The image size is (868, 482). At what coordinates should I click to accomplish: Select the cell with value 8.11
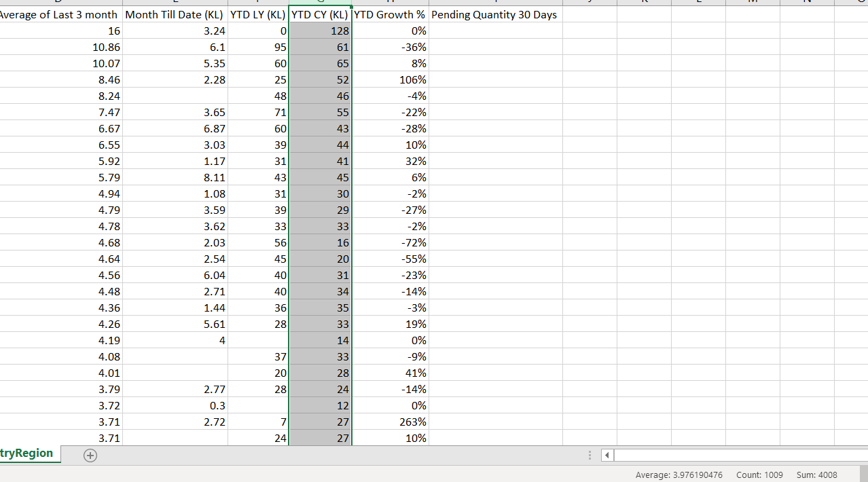(175, 177)
